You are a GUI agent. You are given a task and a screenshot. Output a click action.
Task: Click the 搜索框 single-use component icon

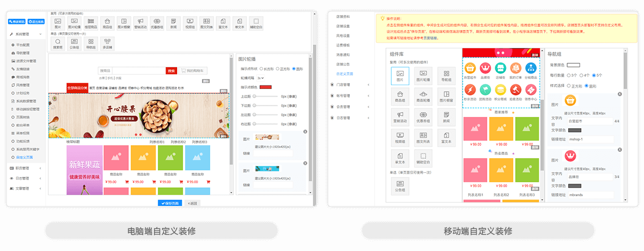[57, 43]
